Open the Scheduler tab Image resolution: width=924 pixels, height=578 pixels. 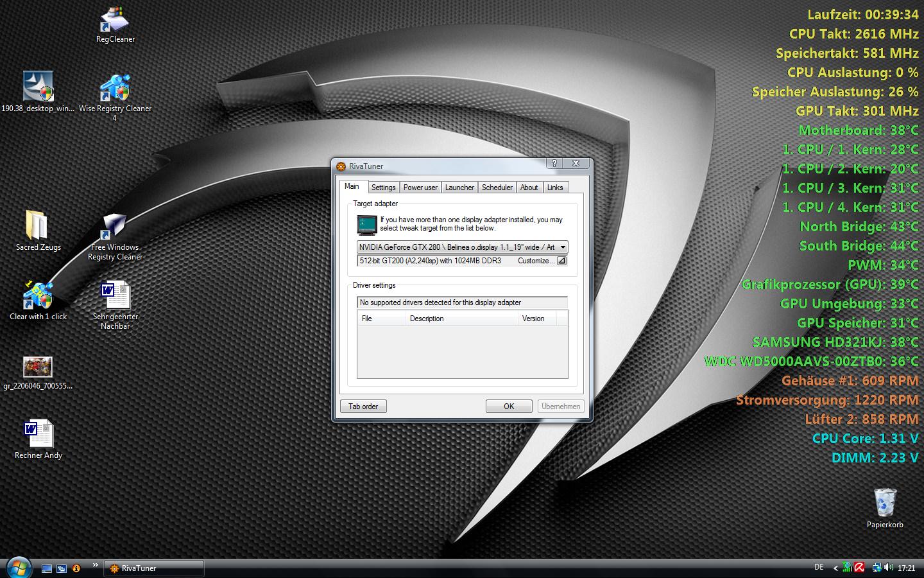click(497, 188)
